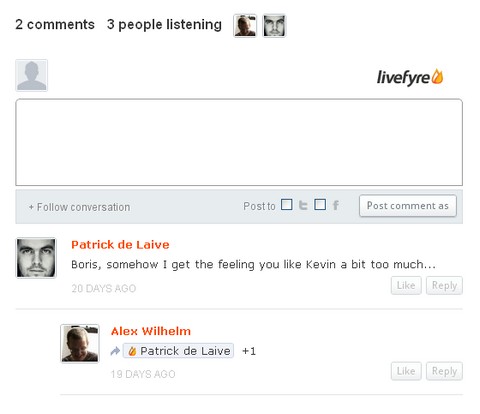Enable the post to Twitter checkbox
Viewport: 480px width, 414px height.
287,204
